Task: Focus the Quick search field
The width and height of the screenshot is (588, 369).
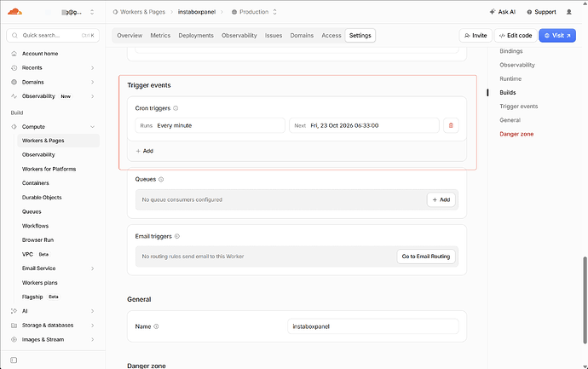Action: click(53, 35)
